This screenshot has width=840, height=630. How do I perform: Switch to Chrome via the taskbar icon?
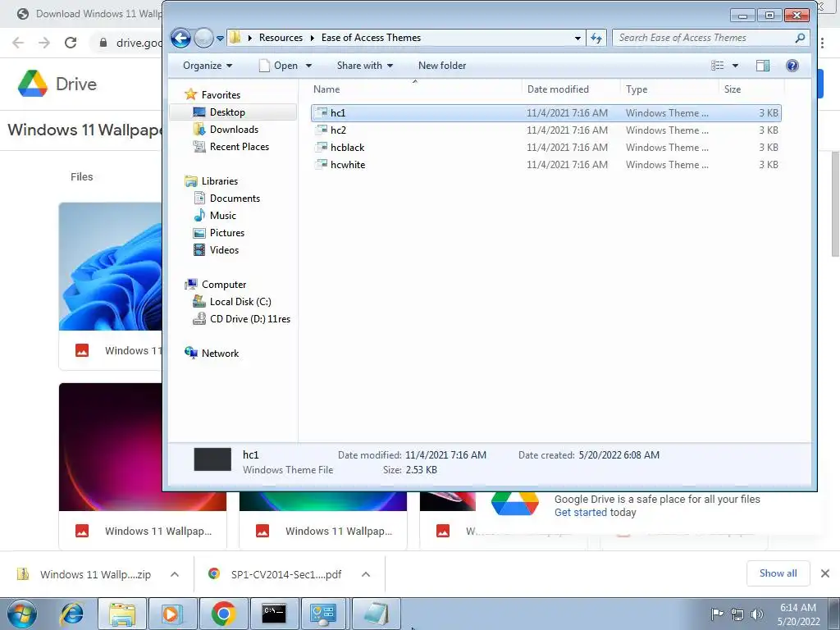(223, 614)
